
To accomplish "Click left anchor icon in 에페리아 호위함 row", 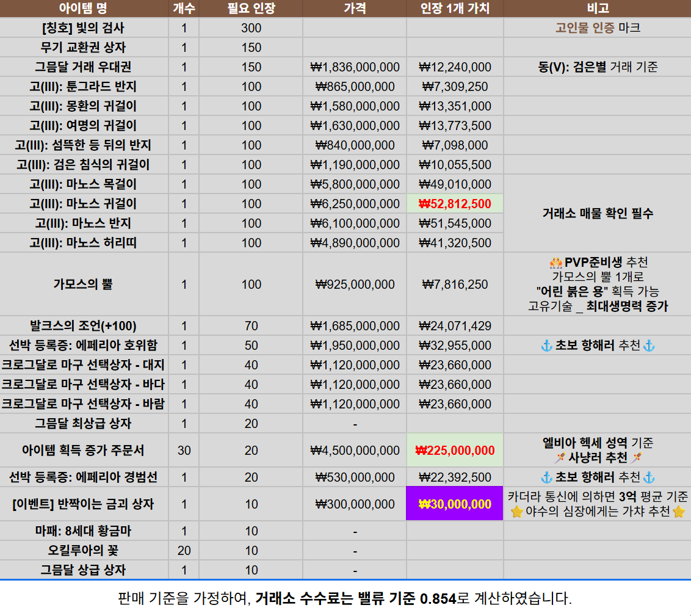I will click(547, 346).
